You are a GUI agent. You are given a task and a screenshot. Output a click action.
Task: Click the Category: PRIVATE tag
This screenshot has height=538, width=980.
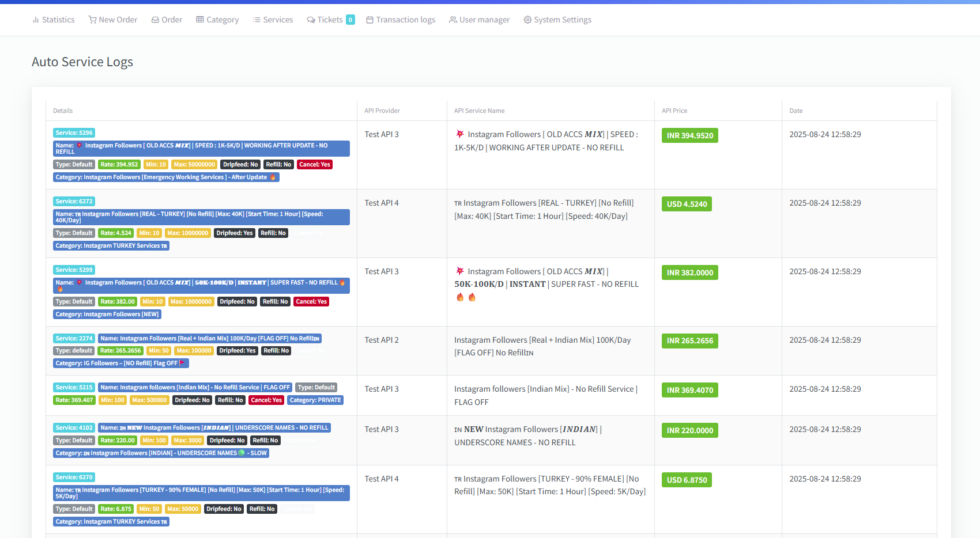click(x=315, y=400)
